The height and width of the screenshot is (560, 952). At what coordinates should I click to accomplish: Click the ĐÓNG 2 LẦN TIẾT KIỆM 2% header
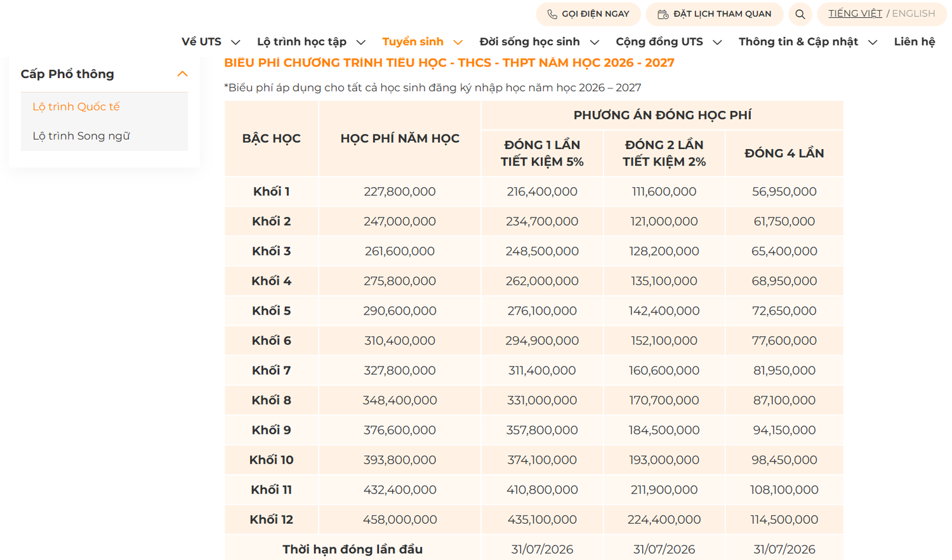(x=664, y=153)
